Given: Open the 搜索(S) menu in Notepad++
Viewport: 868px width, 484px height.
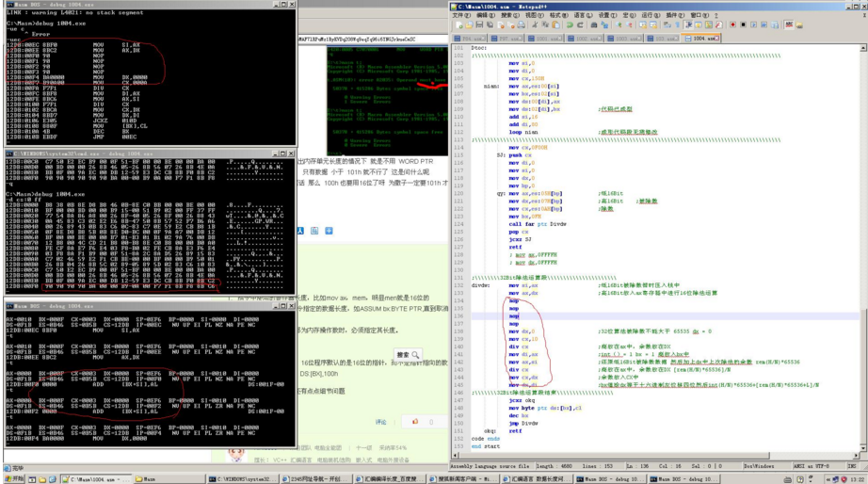Looking at the screenshot, I should coord(509,15).
